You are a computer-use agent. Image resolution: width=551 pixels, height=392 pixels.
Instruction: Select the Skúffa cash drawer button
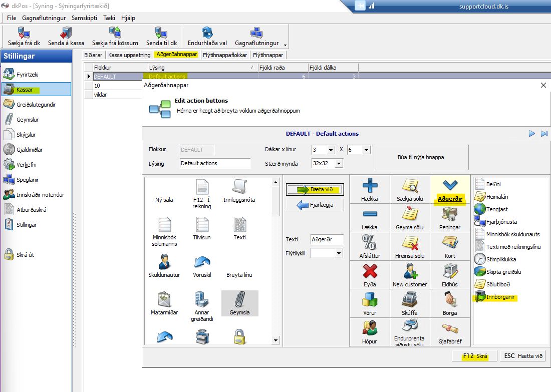coord(410,300)
